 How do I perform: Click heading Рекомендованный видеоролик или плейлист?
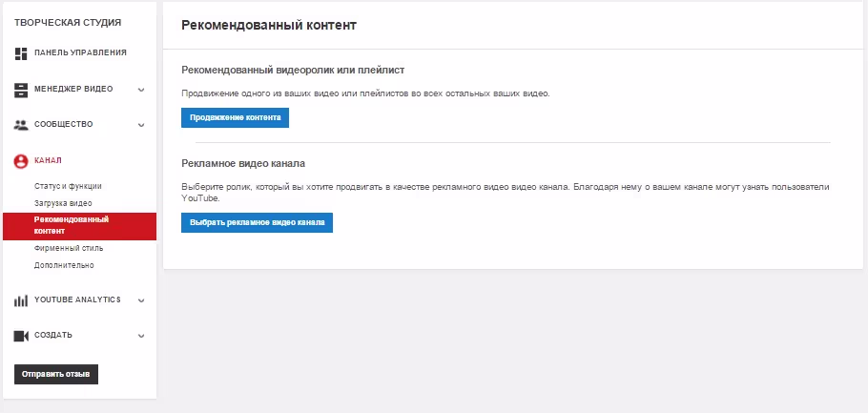coord(294,71)
